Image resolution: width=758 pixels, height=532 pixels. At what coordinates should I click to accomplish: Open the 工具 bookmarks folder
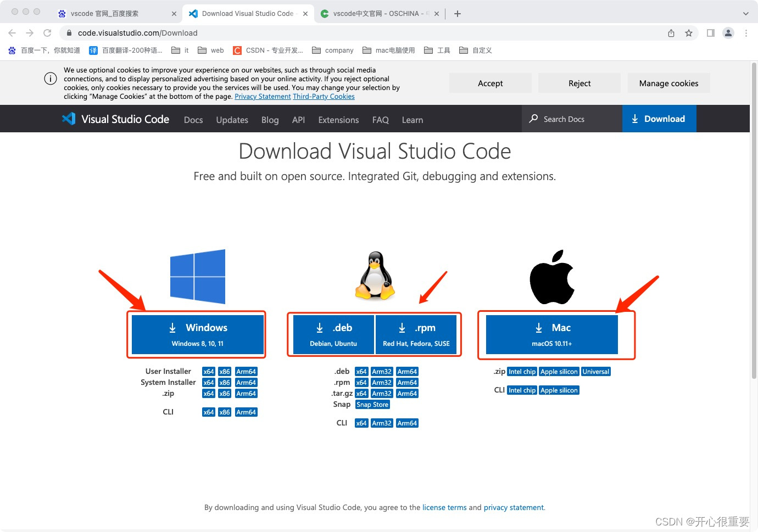[437, 51]
